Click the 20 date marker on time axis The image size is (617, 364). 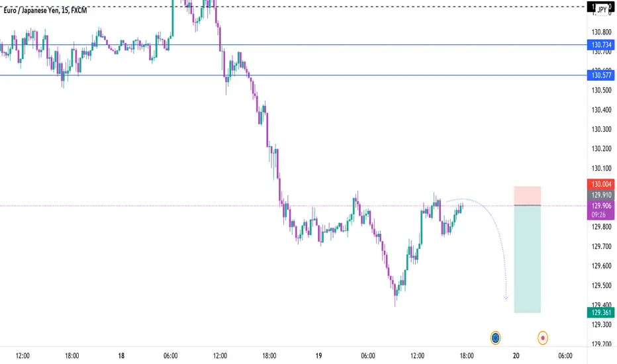tap(516, 356)
